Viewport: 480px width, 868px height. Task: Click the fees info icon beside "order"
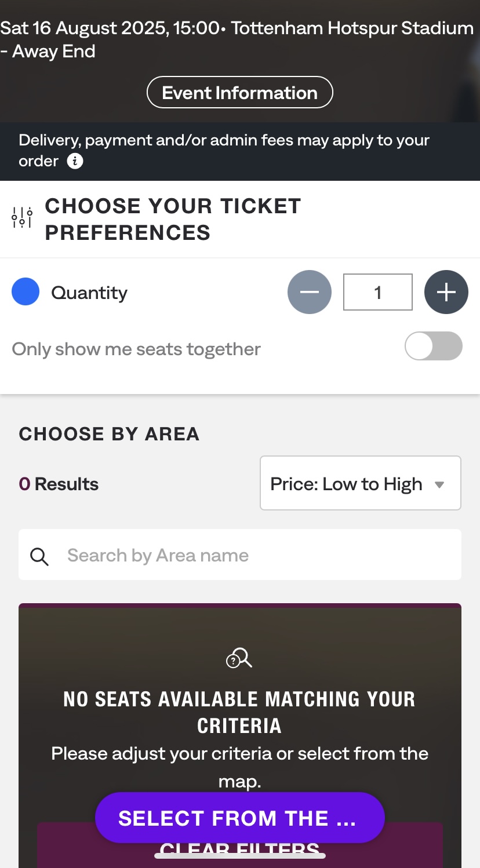coord(75,161)
